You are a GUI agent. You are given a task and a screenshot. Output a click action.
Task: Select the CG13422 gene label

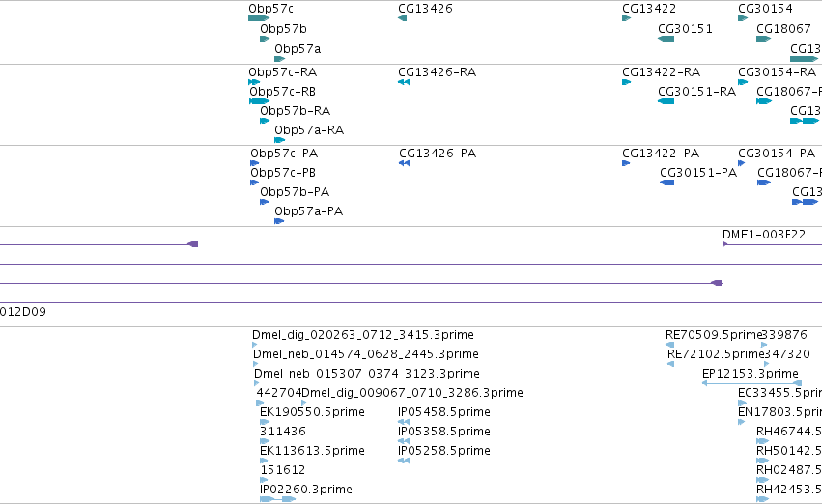click(x=649, y=9)
